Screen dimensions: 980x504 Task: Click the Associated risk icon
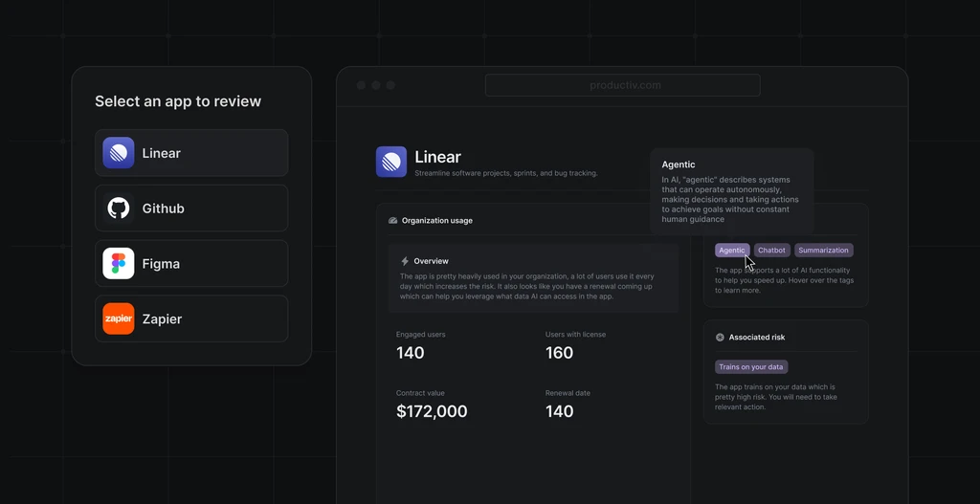720,338
